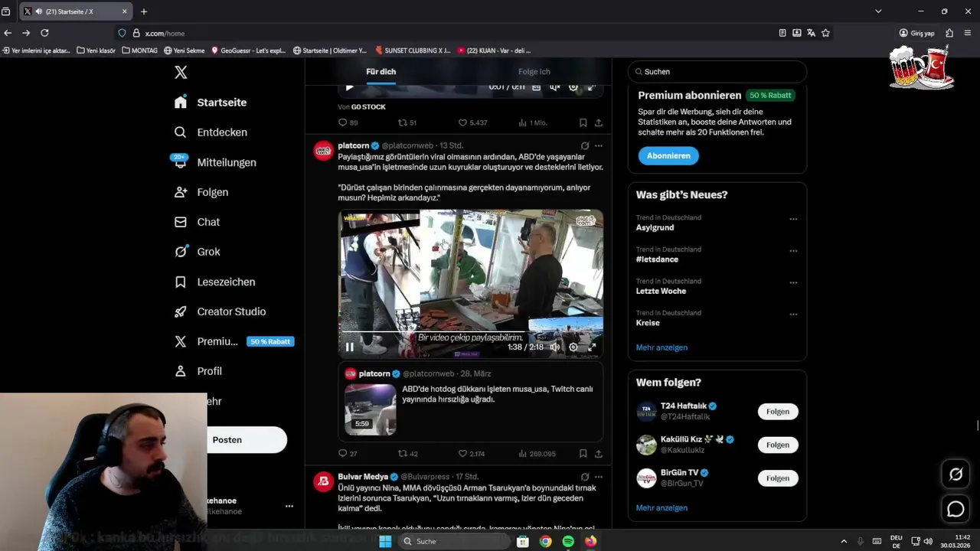Image resolution: width=980 pixels, height=551 pixels.
Task: Open Startseite in the sidebar
Action: pyautogui.click(x=211, y=103)
